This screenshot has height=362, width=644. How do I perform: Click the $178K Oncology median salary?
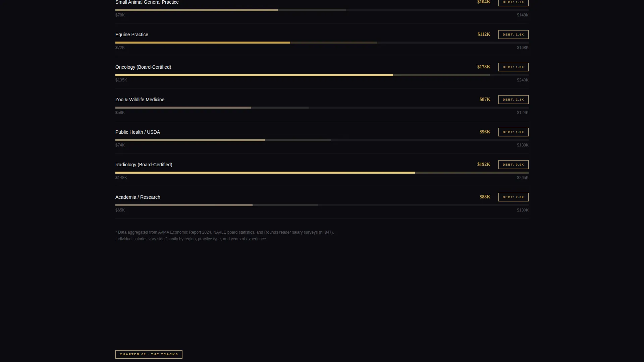click(484, 67)
